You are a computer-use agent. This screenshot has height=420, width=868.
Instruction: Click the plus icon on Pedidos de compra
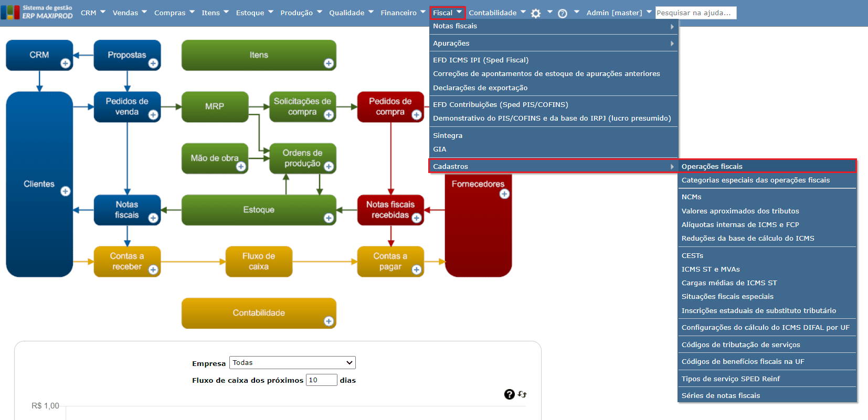[417, 115]
